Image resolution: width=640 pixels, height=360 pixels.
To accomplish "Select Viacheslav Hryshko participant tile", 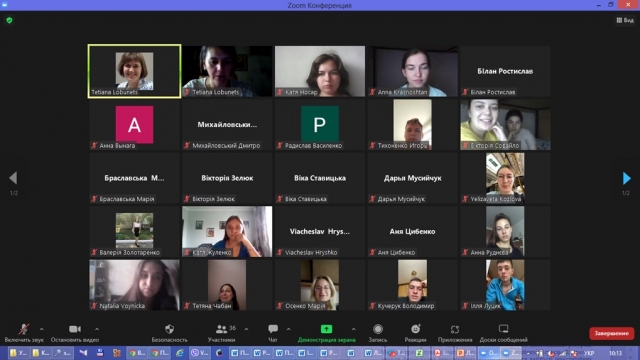I will [x=320, y=231].
